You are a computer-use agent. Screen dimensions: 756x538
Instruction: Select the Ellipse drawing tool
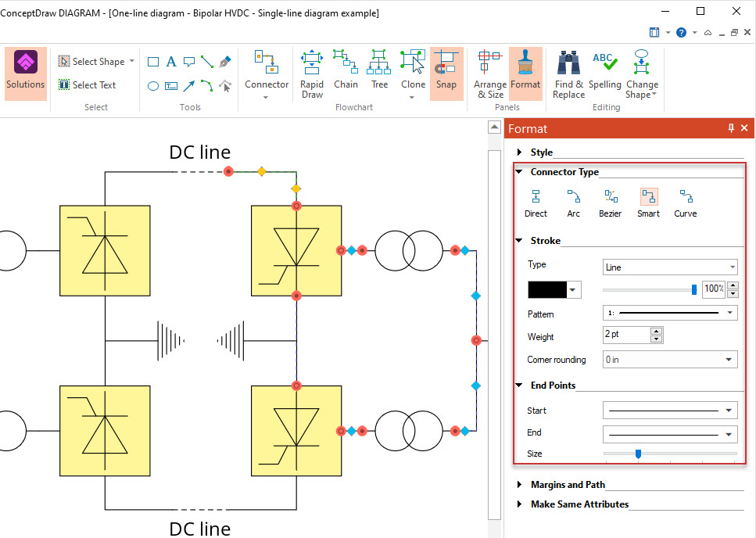click(x=153, y=86)
